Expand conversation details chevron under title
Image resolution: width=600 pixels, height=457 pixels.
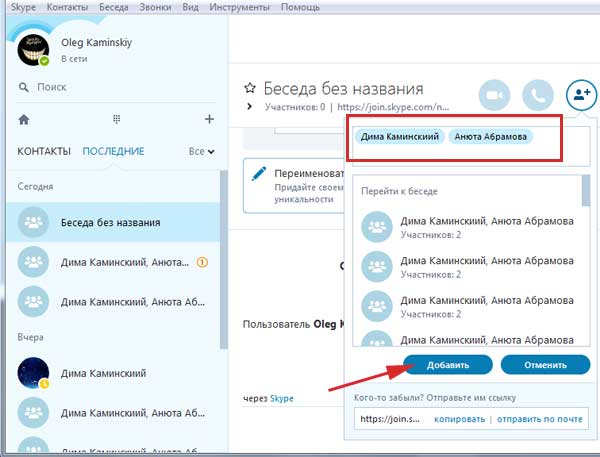tap(250, 106)
